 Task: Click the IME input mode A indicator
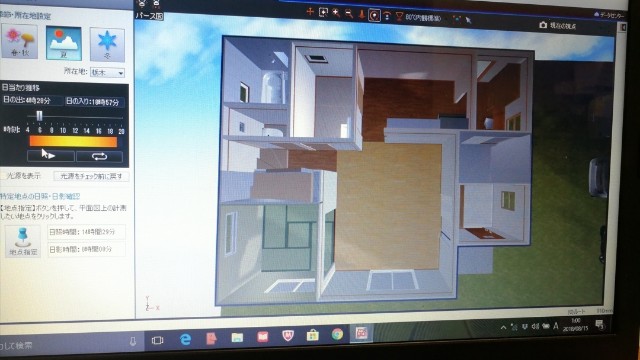point(556,326)
